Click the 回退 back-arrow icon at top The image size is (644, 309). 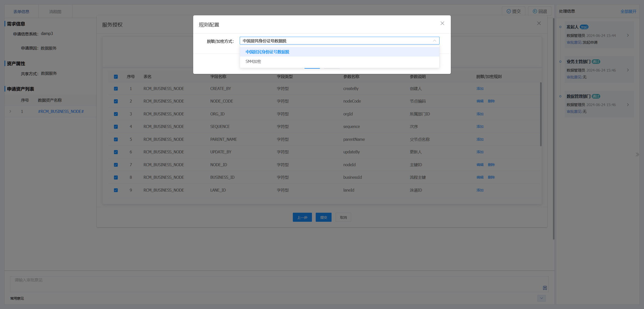pos(535,11)
